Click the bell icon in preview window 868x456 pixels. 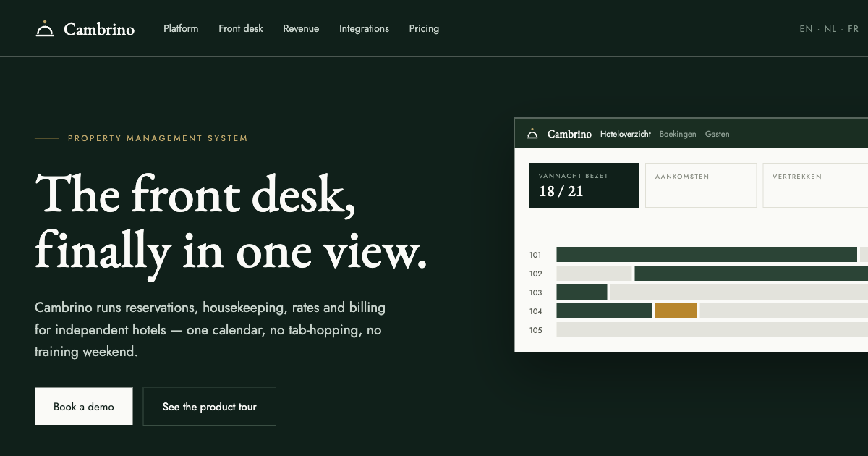pos(532,134)
